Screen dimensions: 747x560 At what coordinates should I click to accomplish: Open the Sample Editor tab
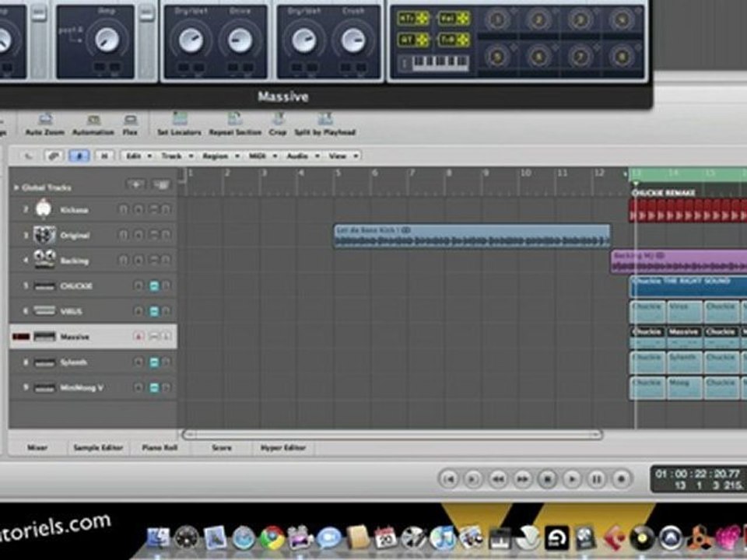[x=98, y=448]
